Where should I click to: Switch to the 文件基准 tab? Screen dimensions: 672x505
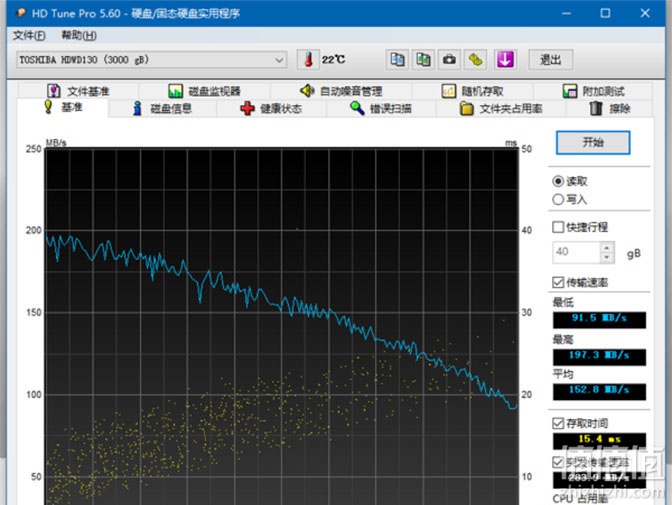(x=78, y=91)
